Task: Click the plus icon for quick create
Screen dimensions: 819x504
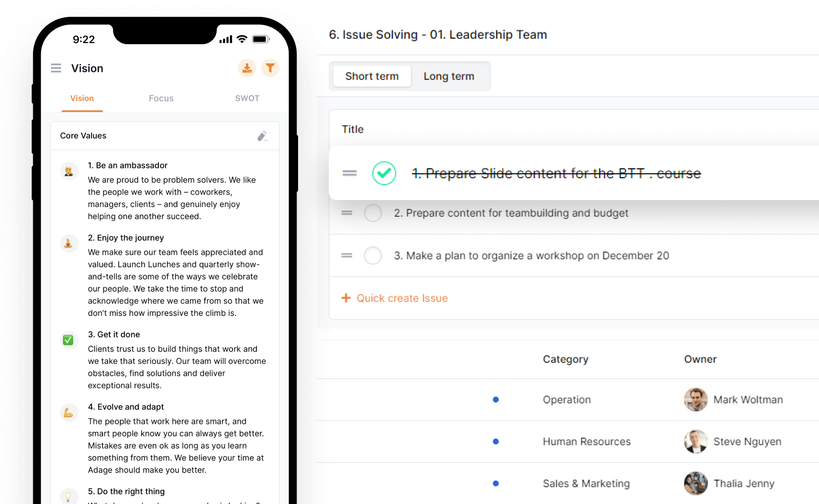Action: pos(346,298)
